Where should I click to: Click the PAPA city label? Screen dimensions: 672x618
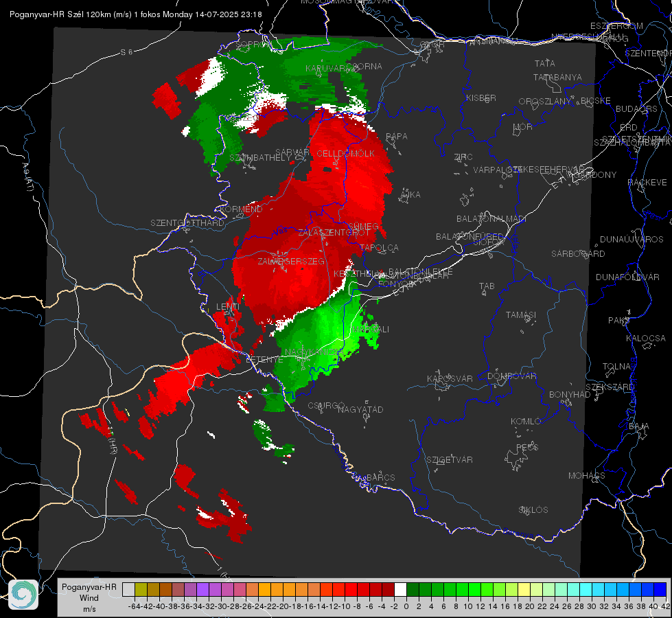click(x=397, y=137)
